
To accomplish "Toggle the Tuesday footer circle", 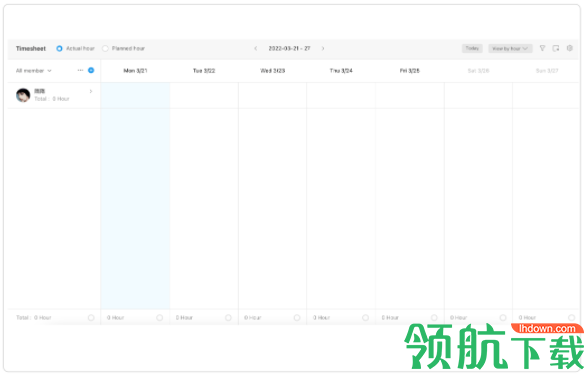I will pyautogui.click(x=228, y=318).
